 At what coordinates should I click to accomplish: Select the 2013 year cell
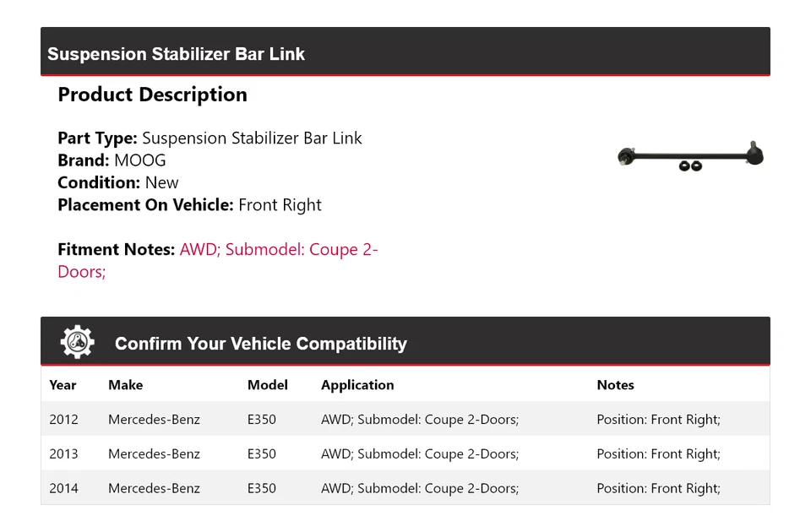[63, 453]
